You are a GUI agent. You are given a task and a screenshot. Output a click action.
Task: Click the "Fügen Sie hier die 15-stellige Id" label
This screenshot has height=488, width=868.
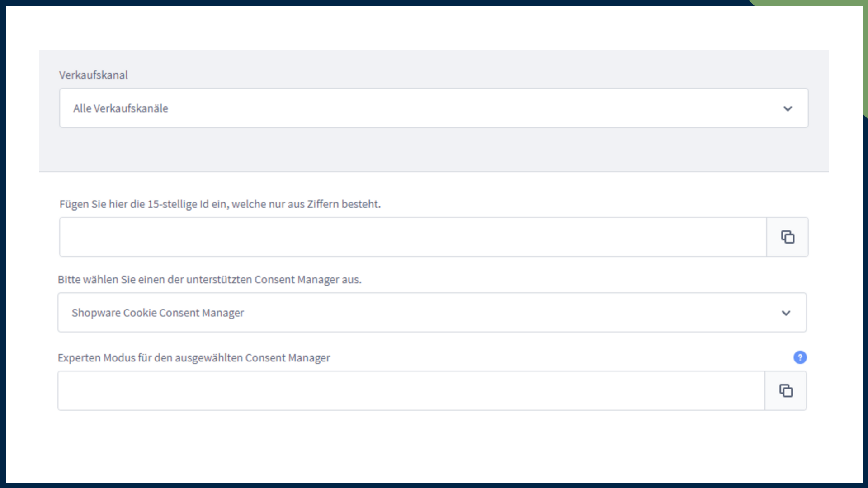220,204
